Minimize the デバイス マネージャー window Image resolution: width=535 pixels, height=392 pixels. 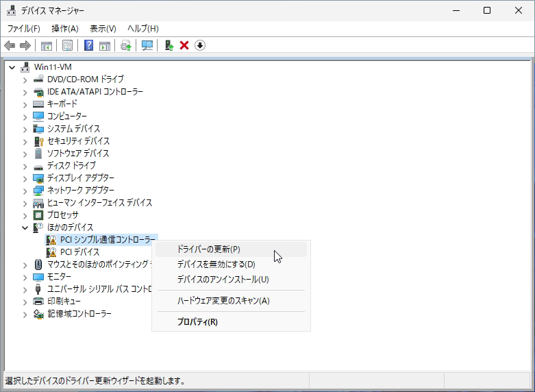[x=456, y=10]
